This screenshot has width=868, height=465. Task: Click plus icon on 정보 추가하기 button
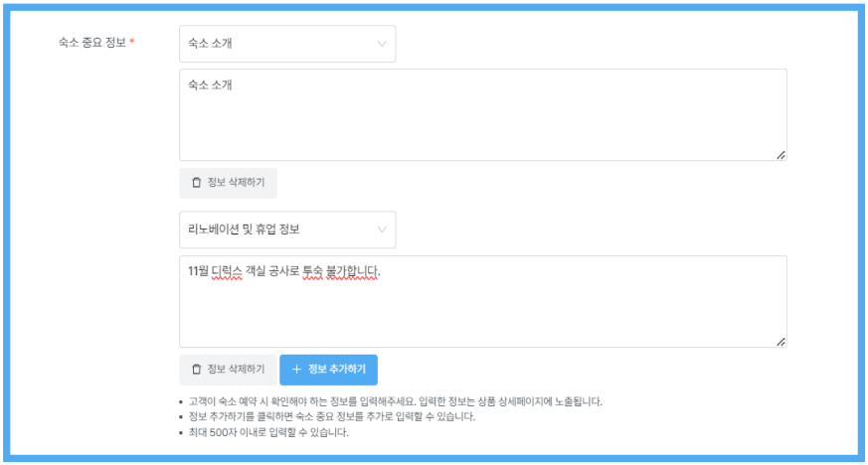[x=296, y=370]
